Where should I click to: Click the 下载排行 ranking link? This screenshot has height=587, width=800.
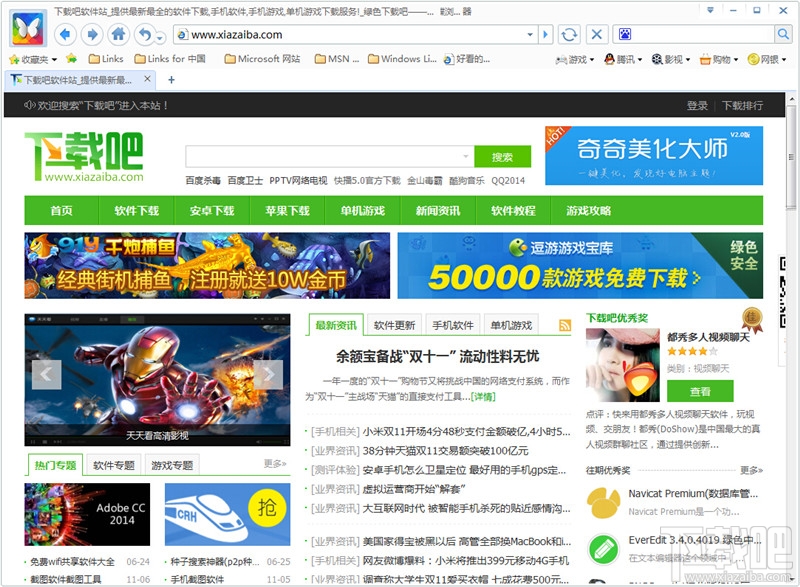tap(742, 106)
